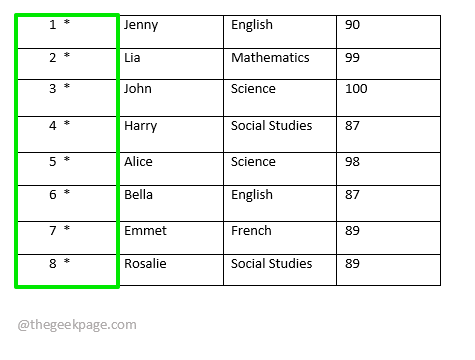Click the Bella name cell

click(171, 203)
